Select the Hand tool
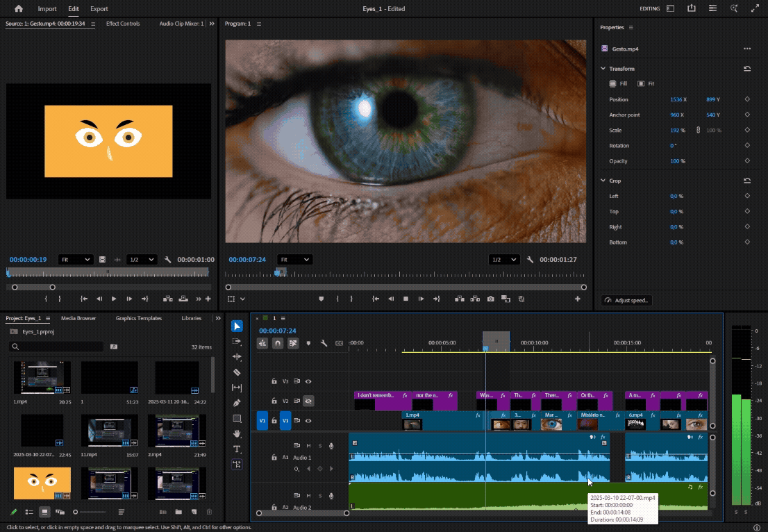Screen dimensions: 768x532 click(x=237, y=433)
